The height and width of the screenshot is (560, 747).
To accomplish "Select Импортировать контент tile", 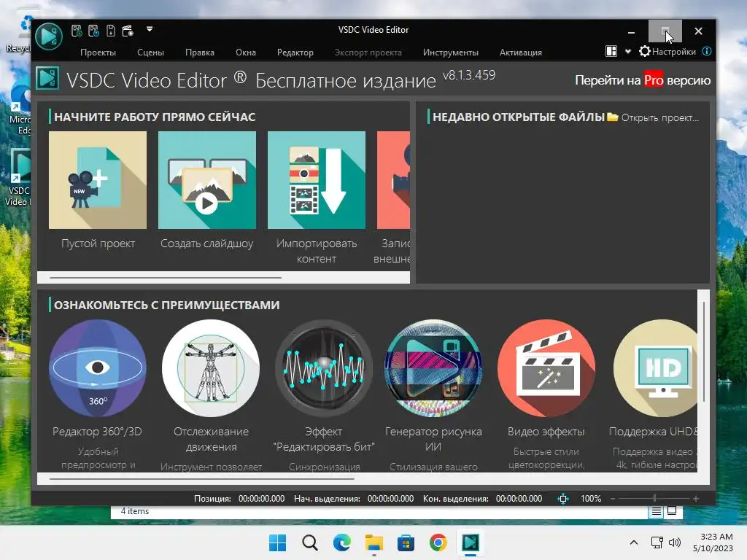I will [317, 180].
